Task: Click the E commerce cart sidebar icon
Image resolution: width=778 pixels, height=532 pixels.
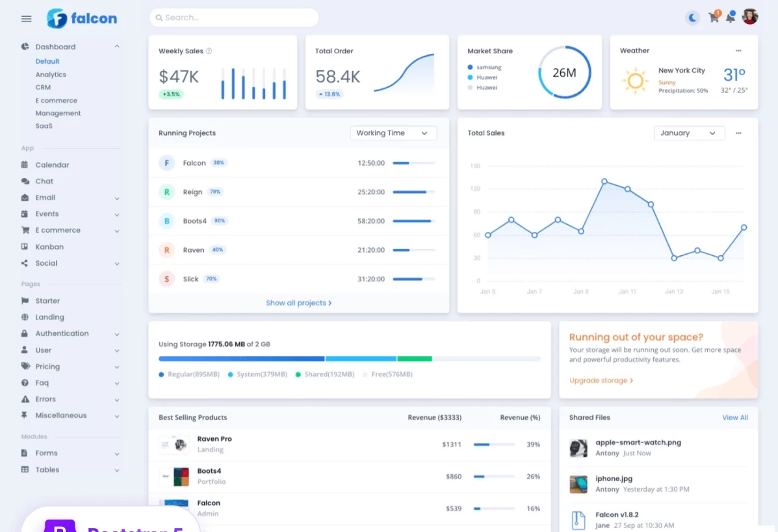Action: (25, 230)
